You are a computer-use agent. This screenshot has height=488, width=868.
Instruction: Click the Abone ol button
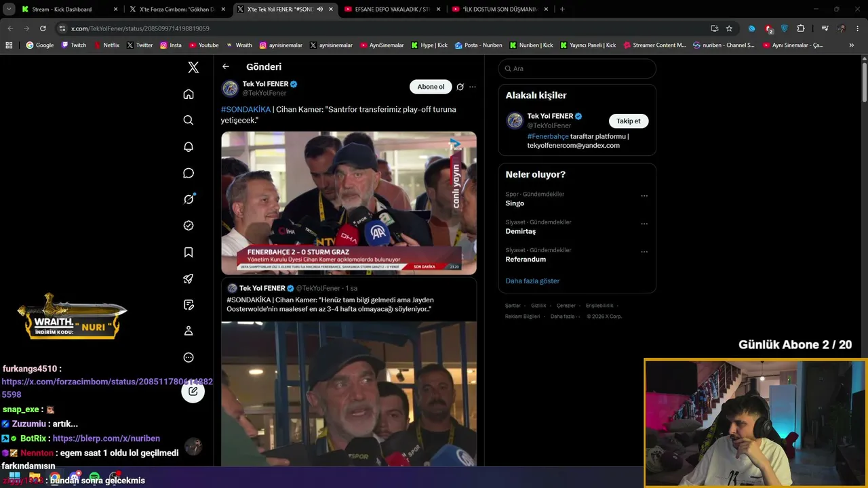tap(431, 87)
